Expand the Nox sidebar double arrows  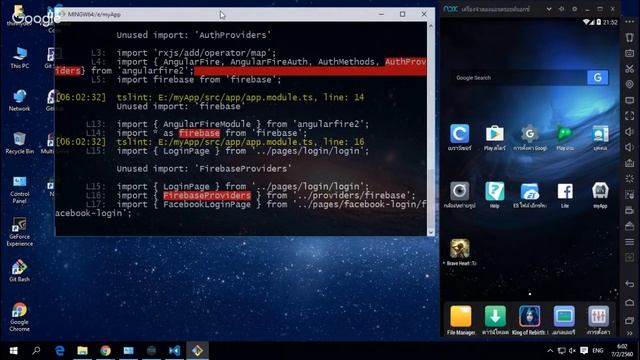click(629, 333)
